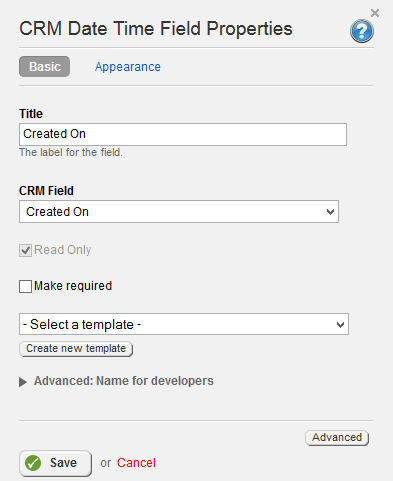Click the Advanced button
393x481 pixels.
[x=337, y=438]
